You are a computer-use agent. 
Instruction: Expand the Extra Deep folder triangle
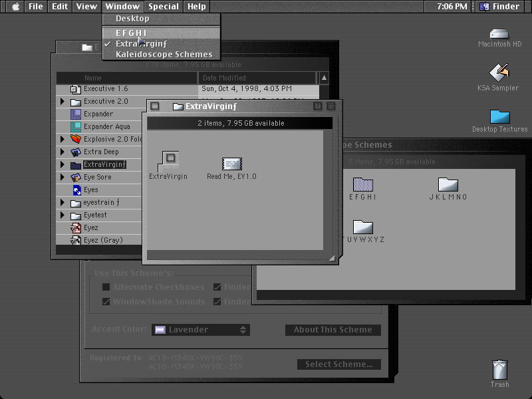62,152
